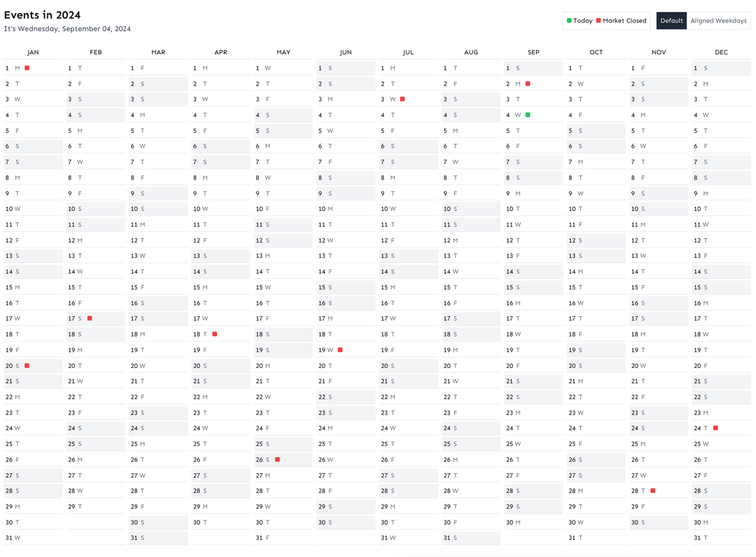Viewport: 756px width, 557px height.
Task: Select April 1 in the calendar
Action: [220, 68]
